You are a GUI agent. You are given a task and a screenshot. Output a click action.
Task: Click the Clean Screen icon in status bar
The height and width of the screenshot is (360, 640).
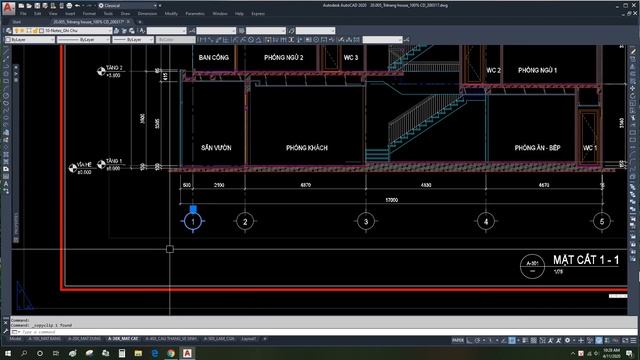[625, 340]
